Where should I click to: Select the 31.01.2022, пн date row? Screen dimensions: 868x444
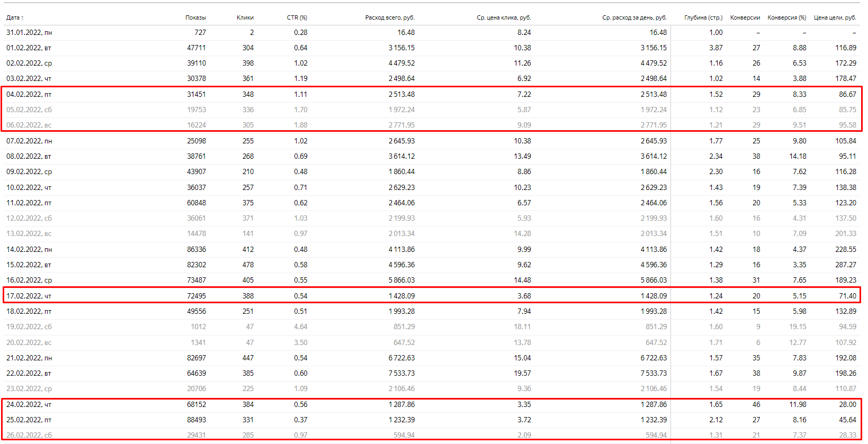29,33
